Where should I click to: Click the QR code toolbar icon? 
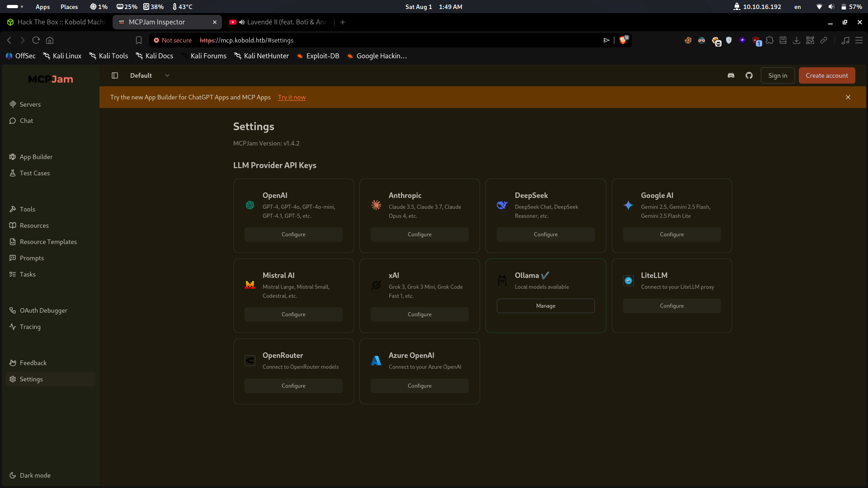(x=810, y=40)
